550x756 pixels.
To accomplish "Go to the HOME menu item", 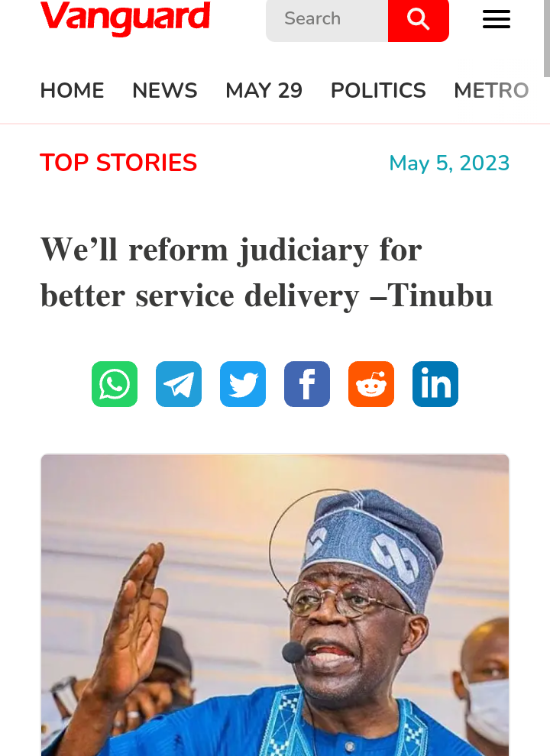I will tap(72, 90).
